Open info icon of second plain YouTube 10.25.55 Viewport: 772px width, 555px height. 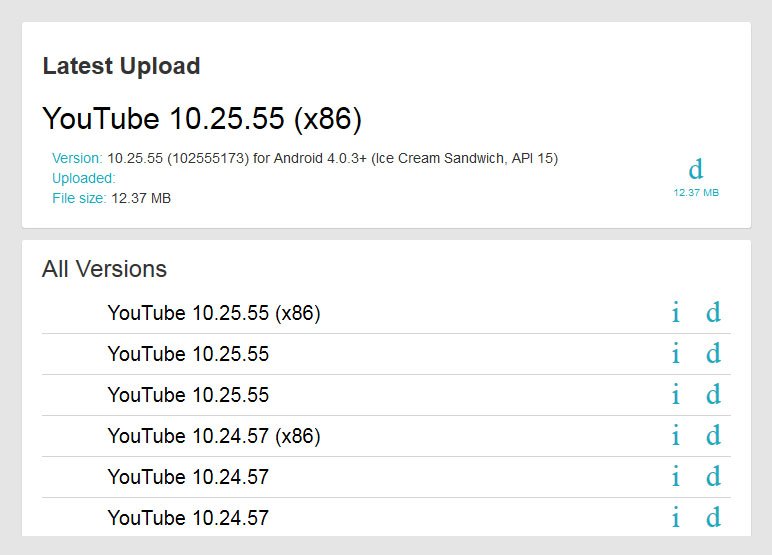[676, 395]
